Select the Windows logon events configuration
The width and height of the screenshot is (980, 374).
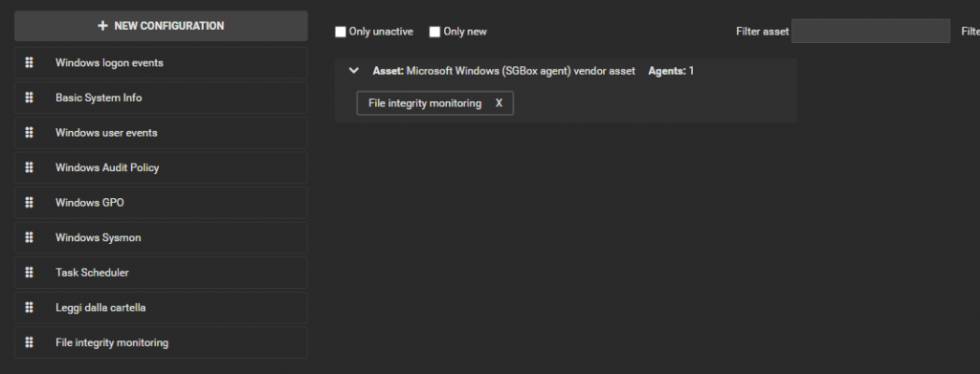[161, 63]
